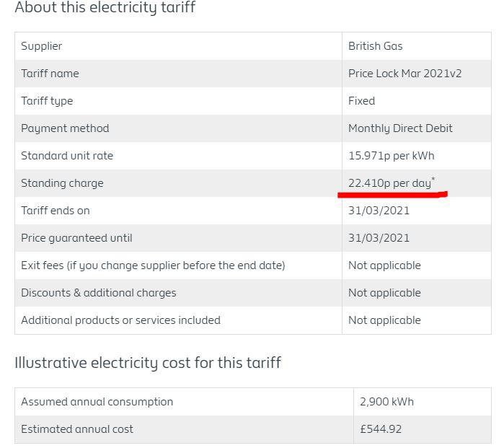This screenshot has height=448, width=504.
Task: Select the 2,900 kWh consumption value
Action: click(x=386, y=402)
